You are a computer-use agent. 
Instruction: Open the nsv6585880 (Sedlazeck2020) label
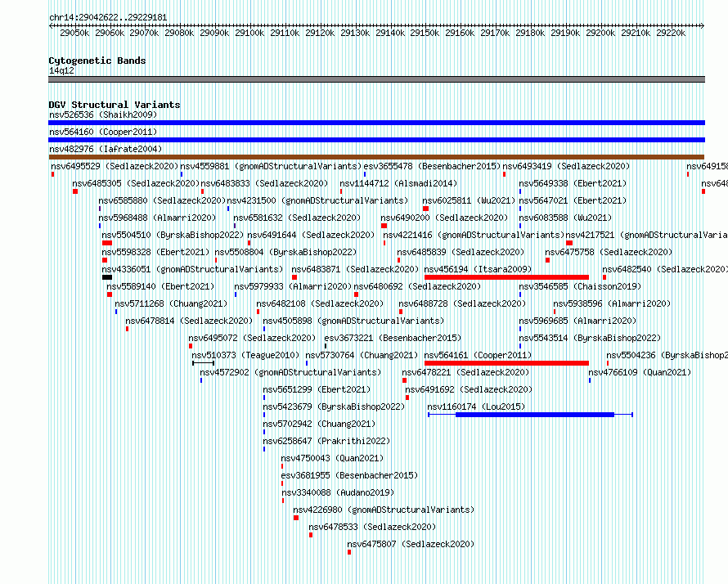point(162,200)
